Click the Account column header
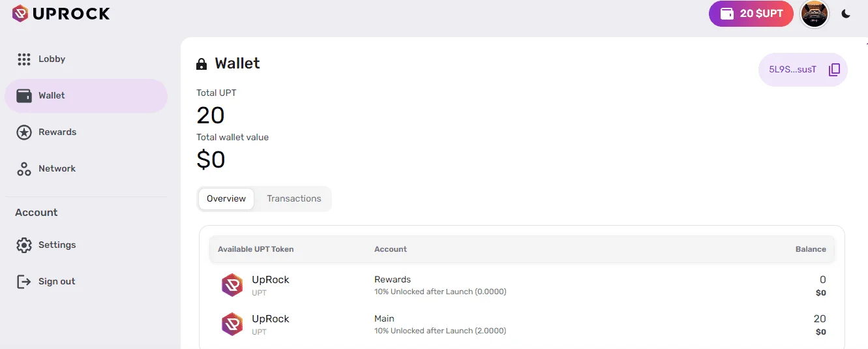868x349 pixels. (391, 249)
